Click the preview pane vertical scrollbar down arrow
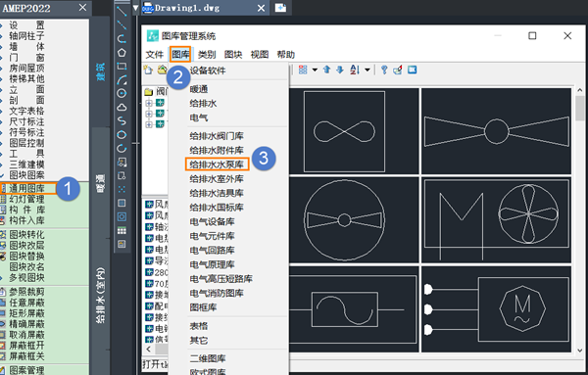This screenshot has height=375, width=588. click(580, 351)
